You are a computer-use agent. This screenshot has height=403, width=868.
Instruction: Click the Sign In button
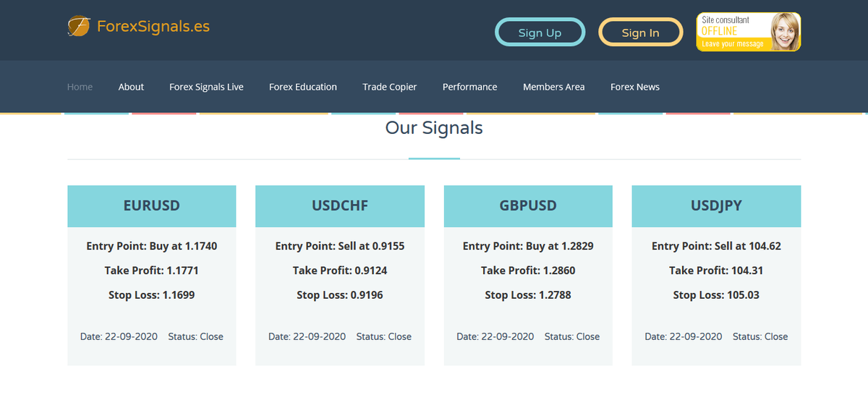[x=640, y=33]
